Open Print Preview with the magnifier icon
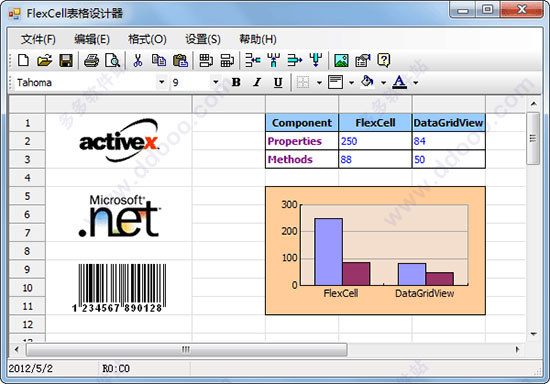 (113, 60)
